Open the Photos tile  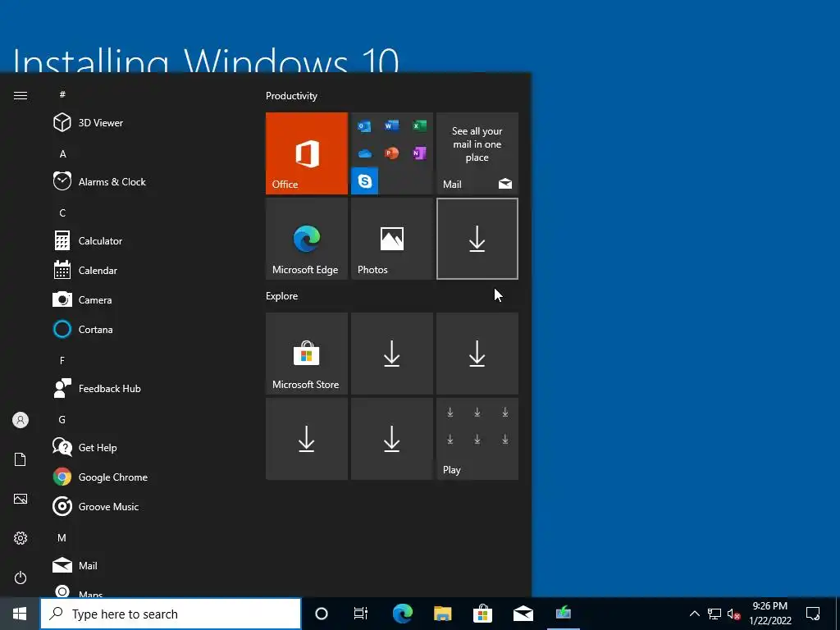click(x=391, y=239)
